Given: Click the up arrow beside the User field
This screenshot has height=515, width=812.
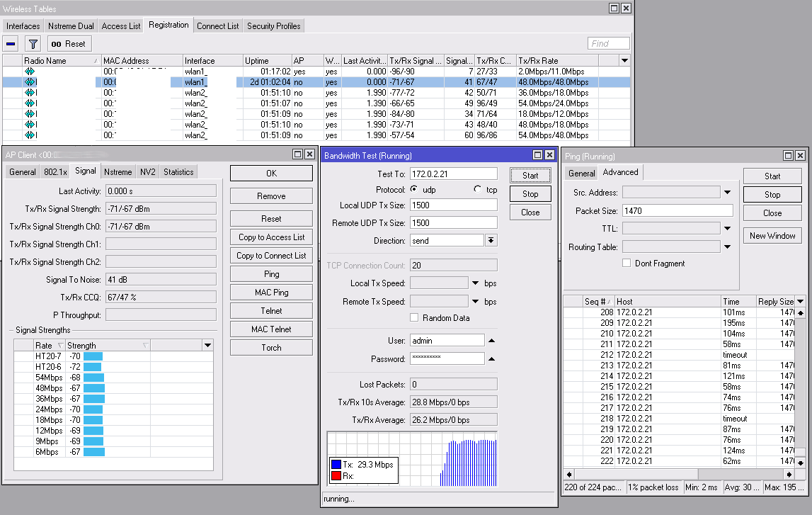Looking at the screenshot, I should (x=491, y=341).
